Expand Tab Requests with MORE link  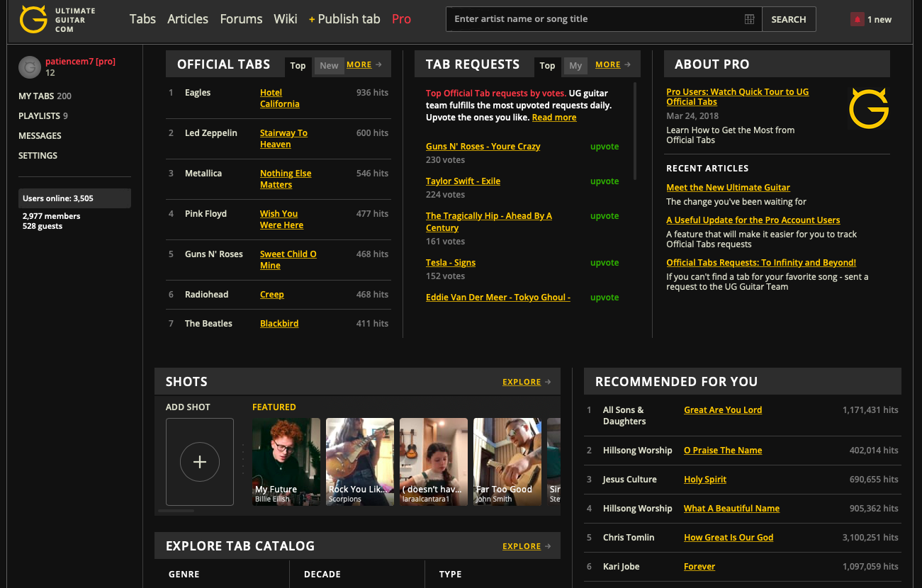coord(607,64)
